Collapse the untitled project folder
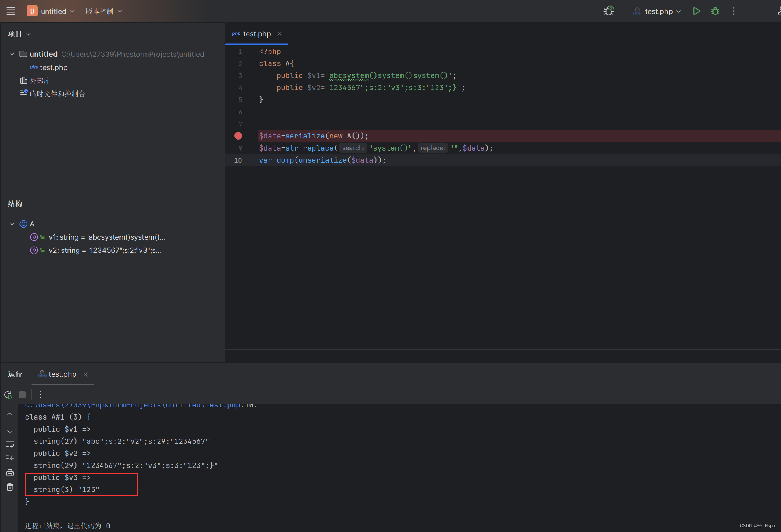 (x=12, y=54)
